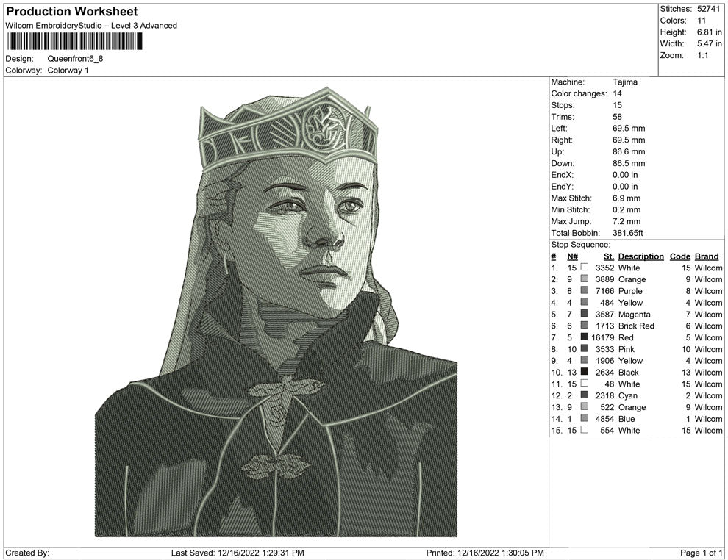Click the Magenta description text
This screenshot has height=560, width=728.
634,314
